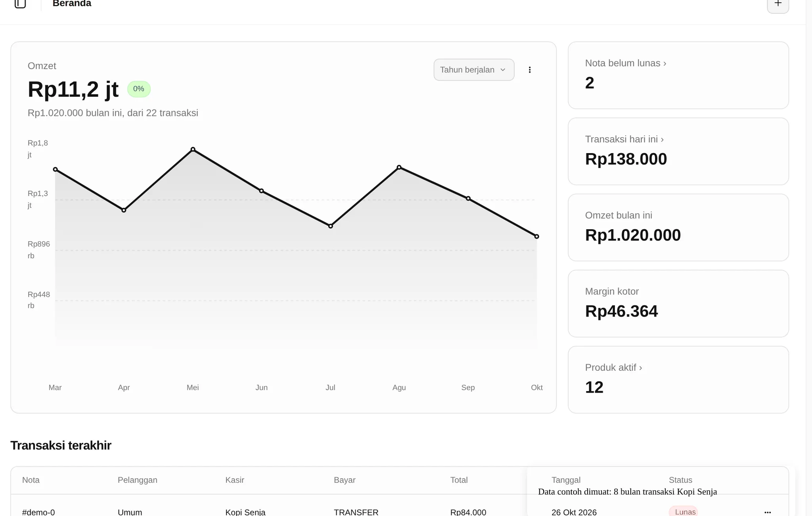Click the Pelanggan column header
The height and width of the screenshot is (516, 812).
point(138,480)
